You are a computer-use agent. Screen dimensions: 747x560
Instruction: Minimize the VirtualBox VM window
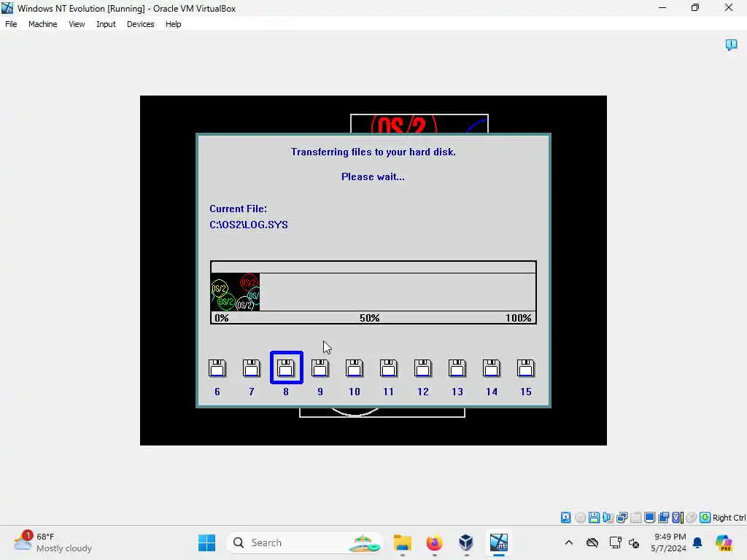pos(662,8)
